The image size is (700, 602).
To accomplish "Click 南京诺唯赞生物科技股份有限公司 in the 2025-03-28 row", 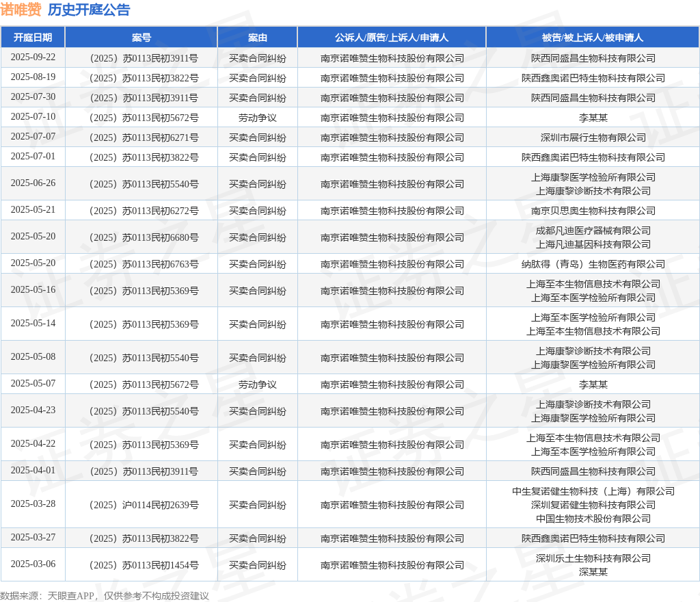I will [x=392, y=505].
